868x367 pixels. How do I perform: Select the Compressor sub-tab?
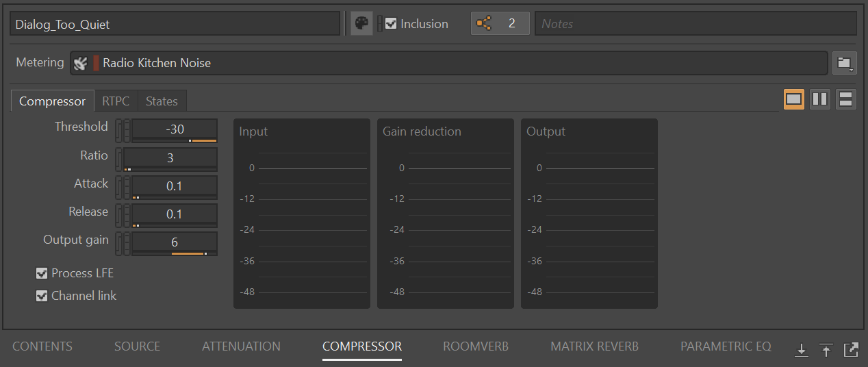click(x=53, y=101)
